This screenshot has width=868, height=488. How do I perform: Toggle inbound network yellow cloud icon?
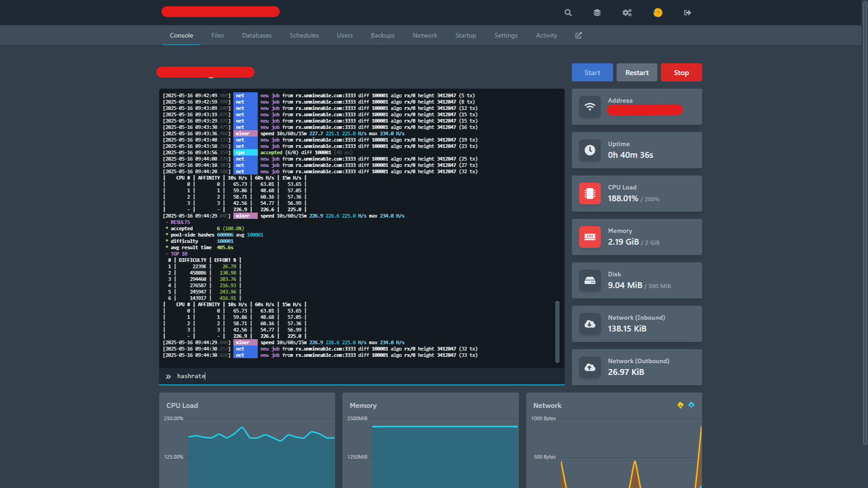pyautogui.click(x=680, y=405)
